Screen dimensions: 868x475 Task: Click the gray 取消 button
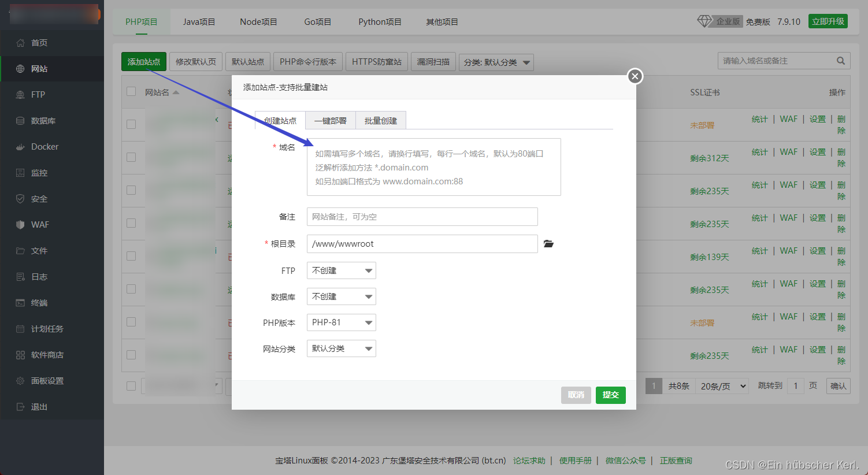[x=576, y=395]
